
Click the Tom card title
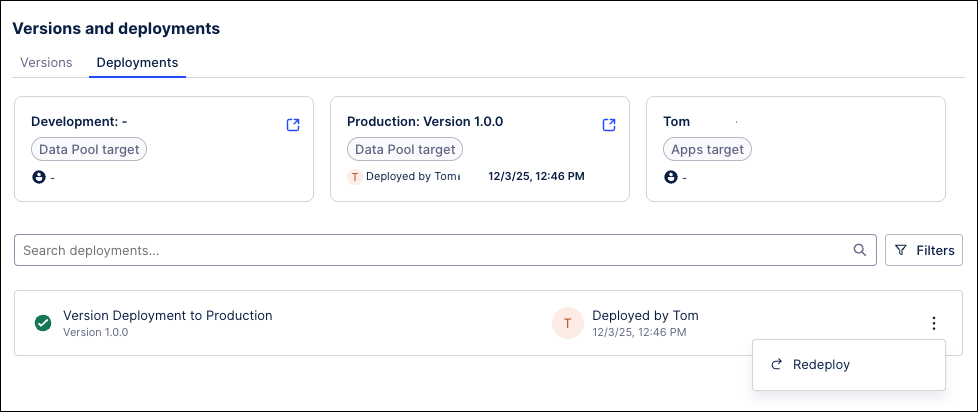677,122
